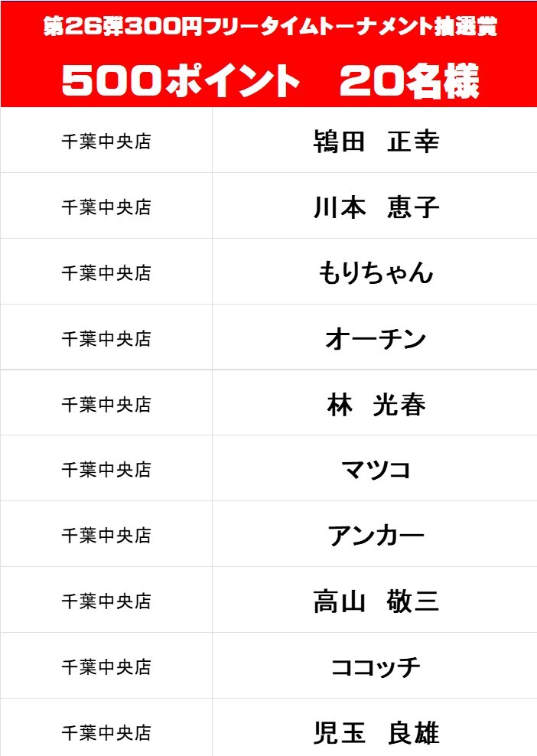Click winner name 高山 敬三
The height and width of the screenshot is (756, 537).
(376, 601)
